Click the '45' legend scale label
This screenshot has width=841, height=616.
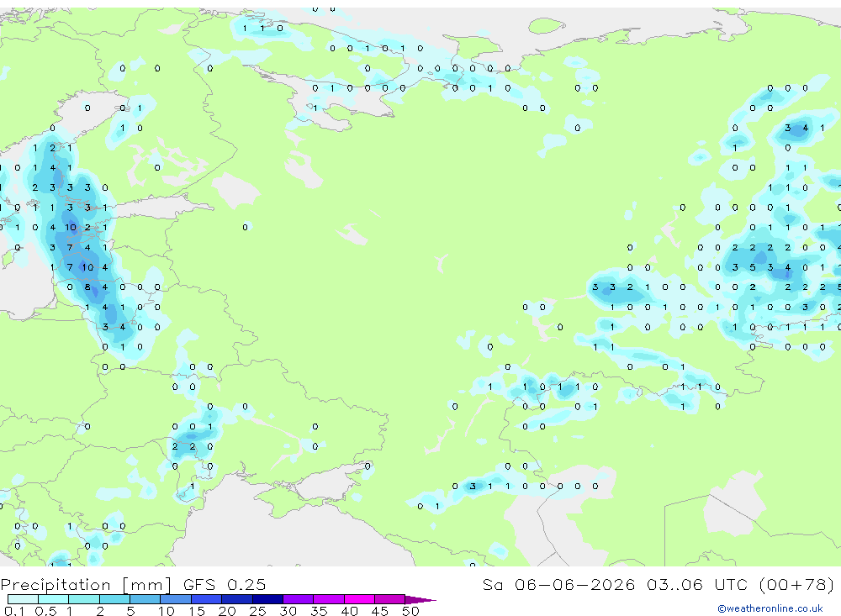[x=380, y=611]
